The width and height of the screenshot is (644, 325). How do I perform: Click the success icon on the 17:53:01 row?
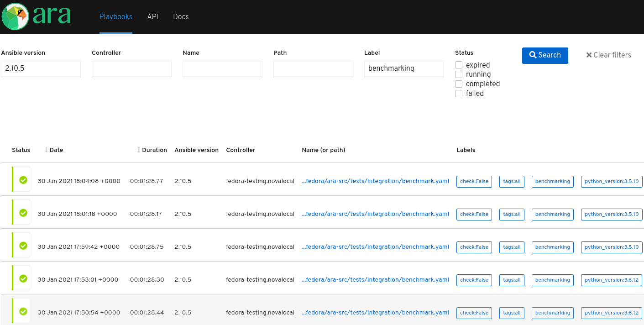coord(22,278)
